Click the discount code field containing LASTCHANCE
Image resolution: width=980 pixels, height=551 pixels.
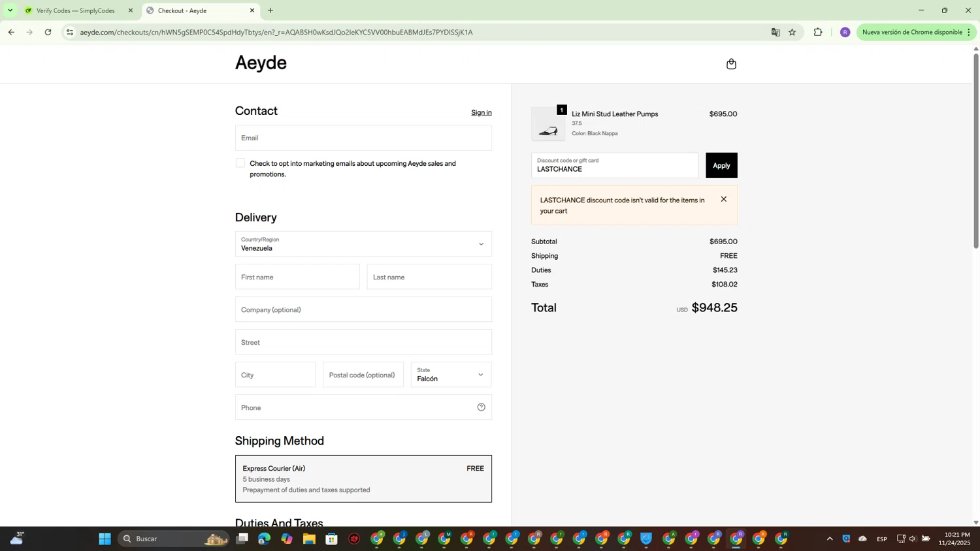pos(615,165)
